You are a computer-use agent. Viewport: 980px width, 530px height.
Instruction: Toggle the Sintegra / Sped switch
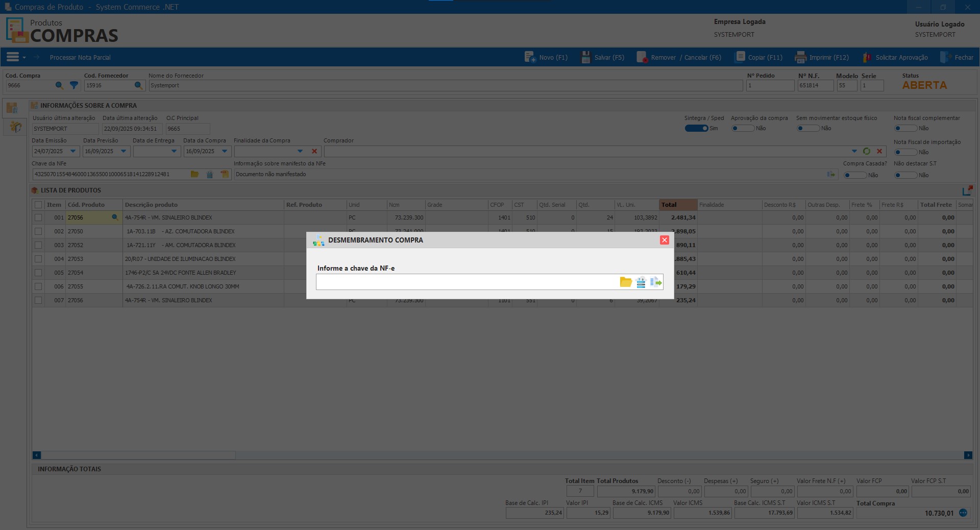pos(696,128)
